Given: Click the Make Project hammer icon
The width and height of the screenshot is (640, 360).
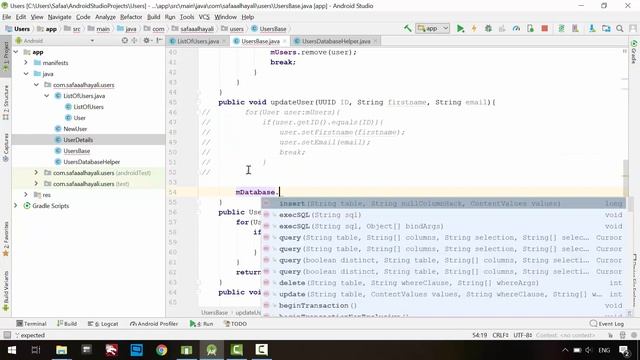Looking at the screenshot, I should [407, 28].
